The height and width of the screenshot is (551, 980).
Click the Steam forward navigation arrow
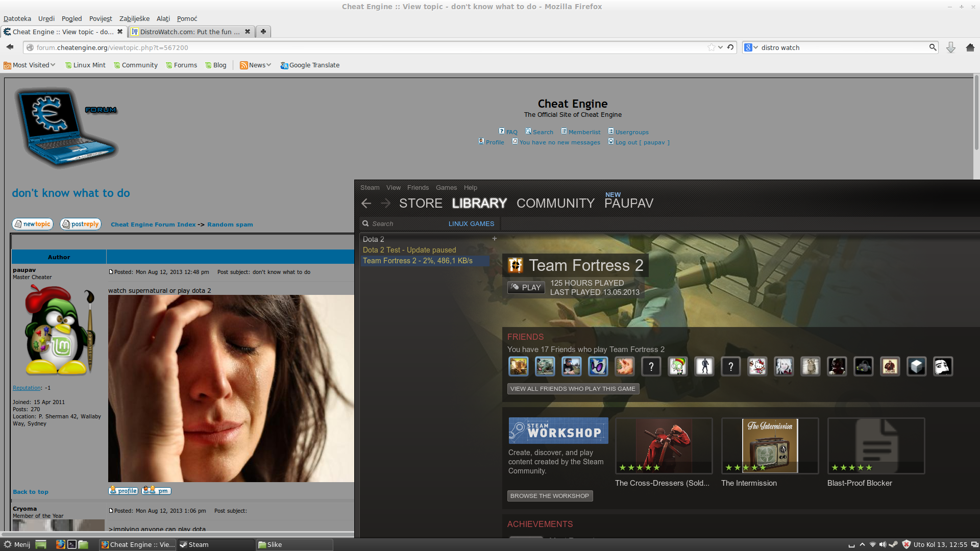click(x=386, y=204)
